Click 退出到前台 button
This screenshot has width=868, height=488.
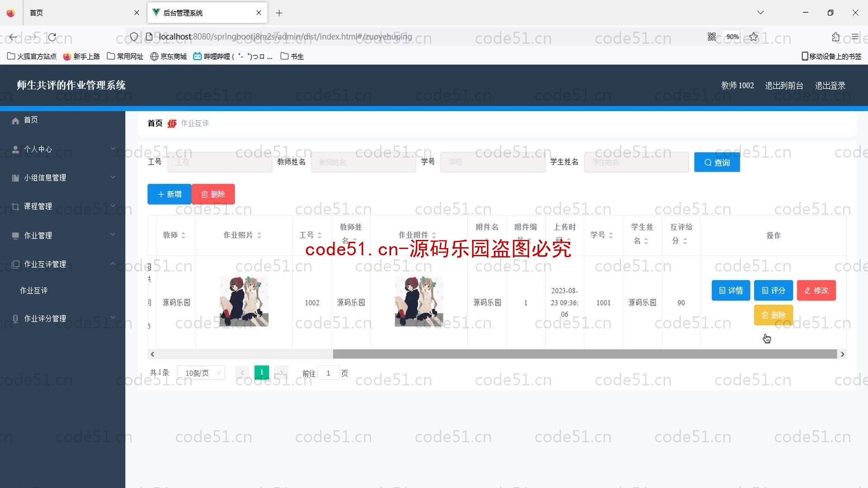[783, 85]
